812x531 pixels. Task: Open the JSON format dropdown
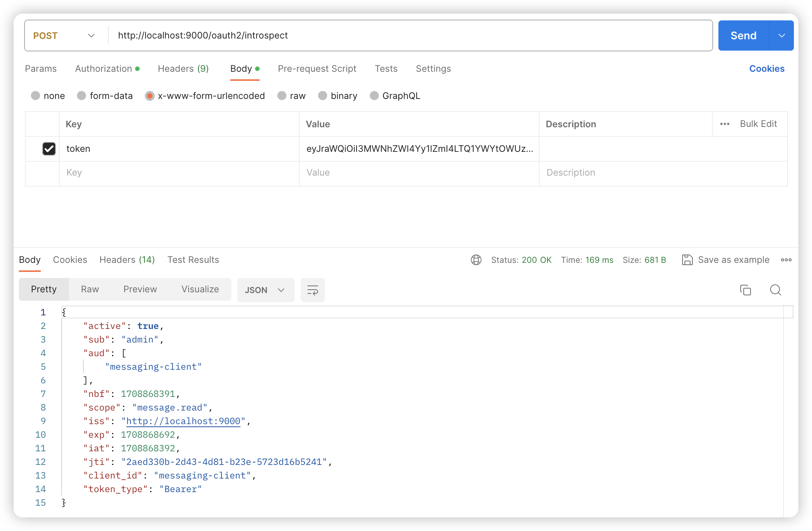pyautogui.click(x=265, y=290)
